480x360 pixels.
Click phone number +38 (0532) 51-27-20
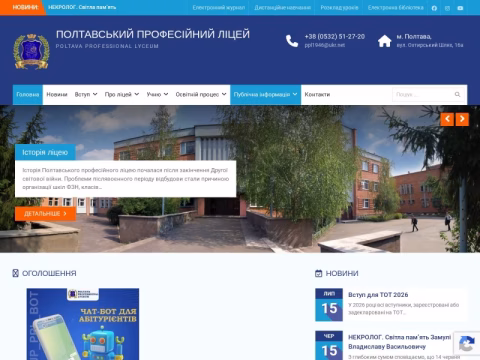point(335,37)
